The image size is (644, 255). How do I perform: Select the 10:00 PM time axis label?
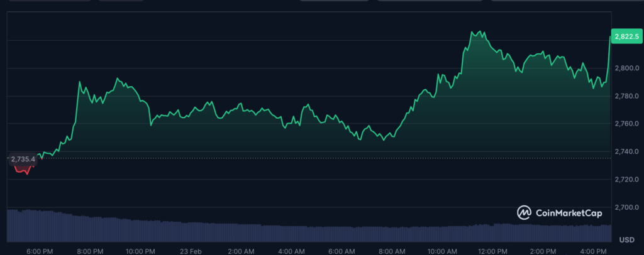(141, 251)
